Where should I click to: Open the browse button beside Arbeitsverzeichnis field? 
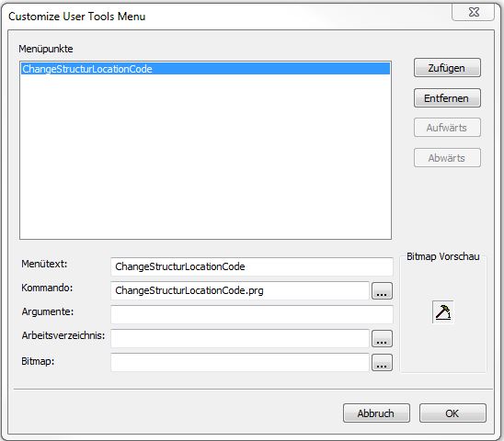pyautogui.click(x=382, y=338)
